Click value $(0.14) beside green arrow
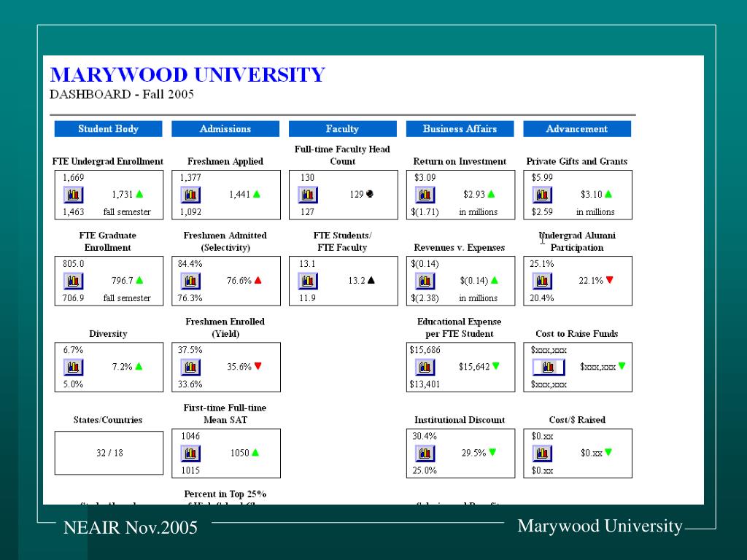The height and width of the screenshot is (560, 747). point(474,281)
